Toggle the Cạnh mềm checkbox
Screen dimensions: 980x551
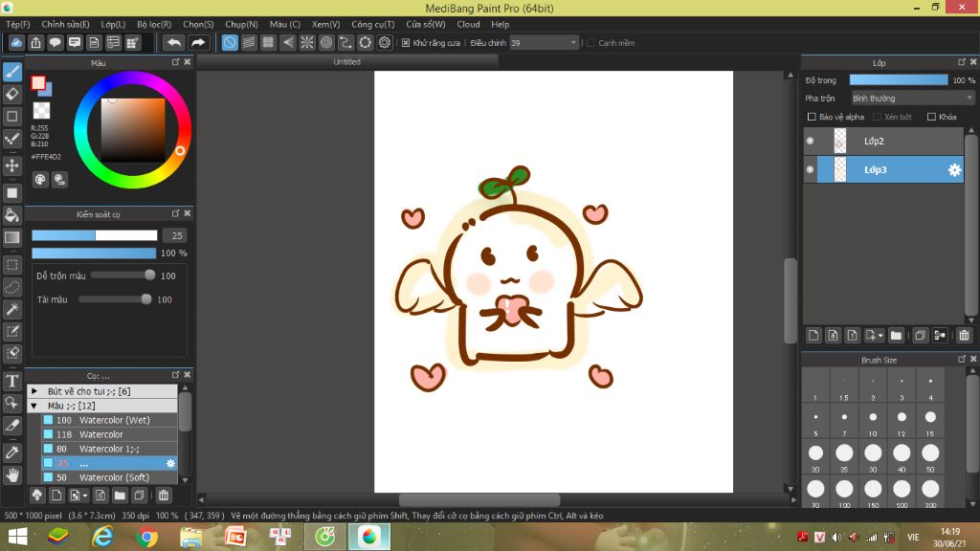pos(590,42)
